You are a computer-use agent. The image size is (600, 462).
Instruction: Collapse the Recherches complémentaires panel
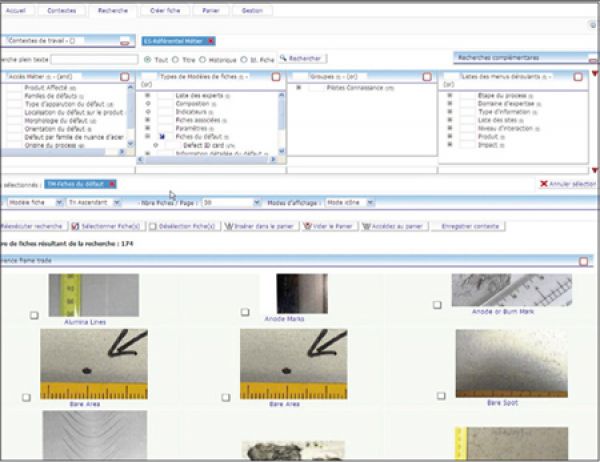tap(593, 60)
